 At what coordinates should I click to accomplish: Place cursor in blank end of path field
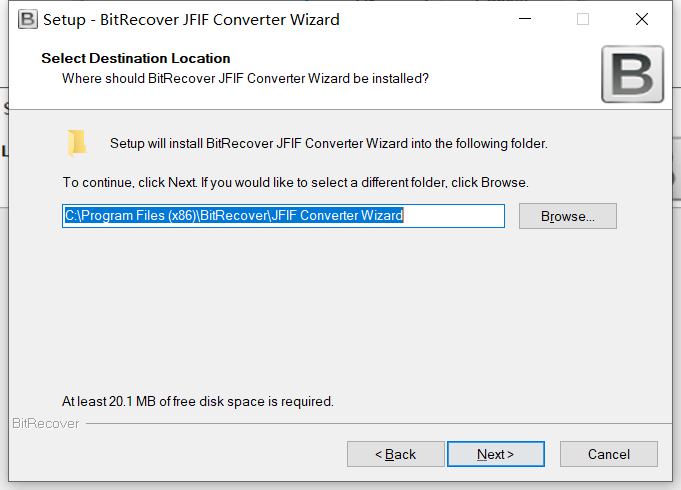[453, 216]
